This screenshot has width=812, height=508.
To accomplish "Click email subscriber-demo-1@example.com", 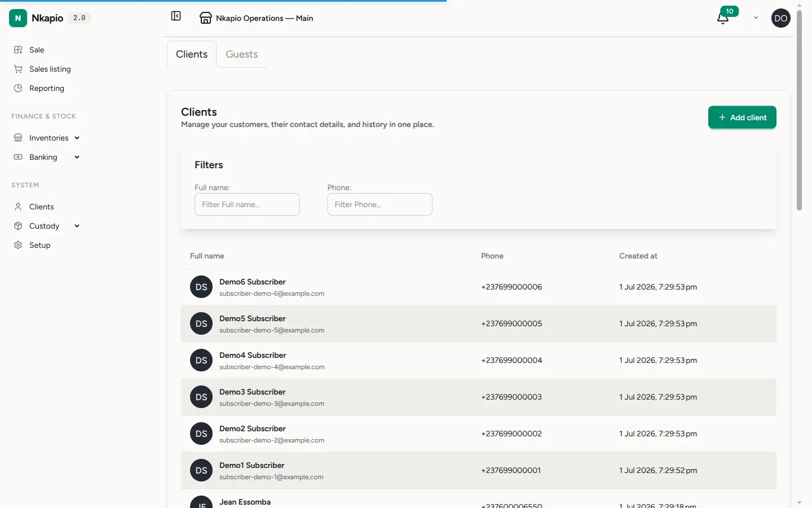I will pos(271,477).
